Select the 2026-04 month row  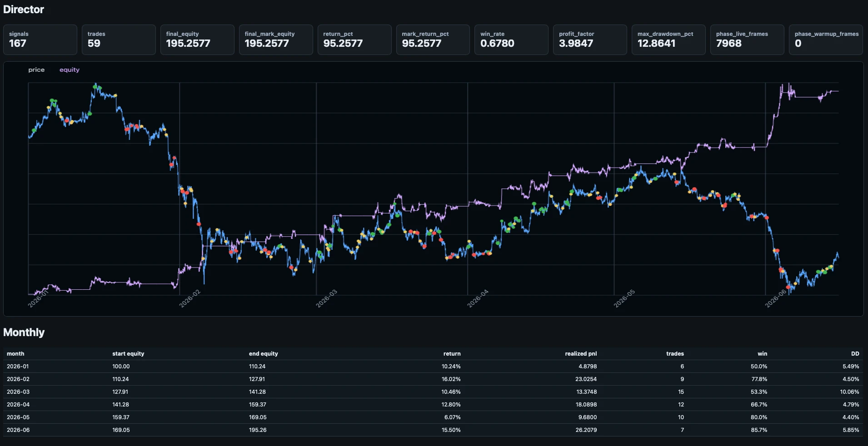click(x=433, y=405)
